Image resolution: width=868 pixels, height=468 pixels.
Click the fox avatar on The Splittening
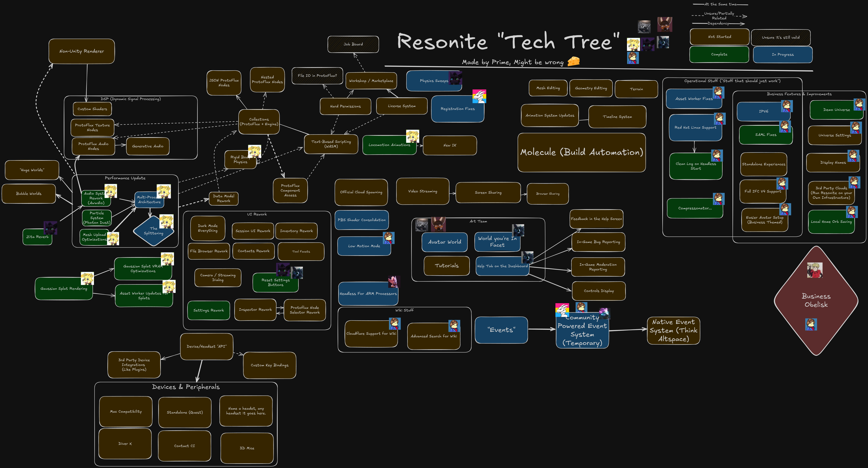(x=166, y=221)
